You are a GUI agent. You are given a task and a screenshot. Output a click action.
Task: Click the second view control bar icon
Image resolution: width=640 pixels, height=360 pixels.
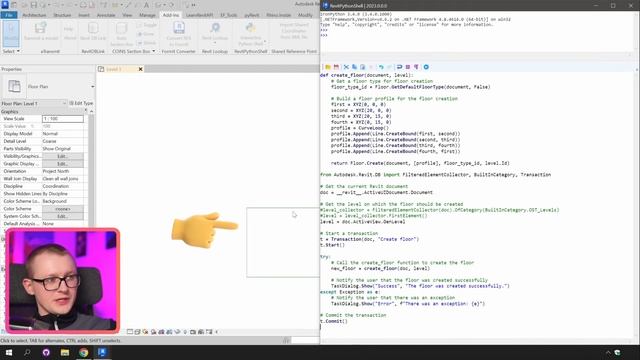coord(138,332)
